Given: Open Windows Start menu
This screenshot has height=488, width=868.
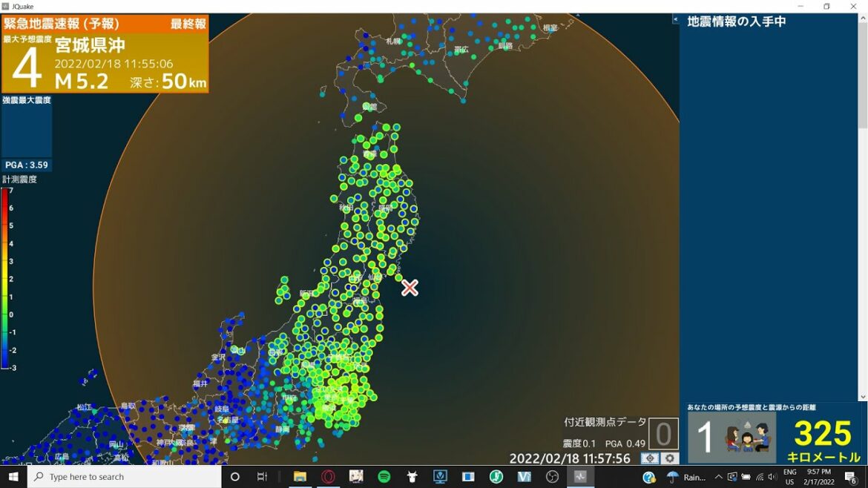Looking at the screenshot, I should [x=13, y=477].
